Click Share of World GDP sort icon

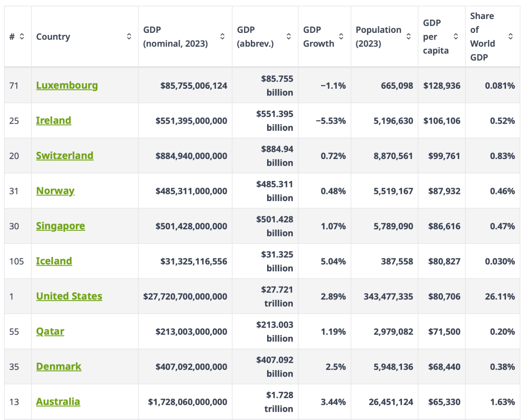tap(511, 36)
